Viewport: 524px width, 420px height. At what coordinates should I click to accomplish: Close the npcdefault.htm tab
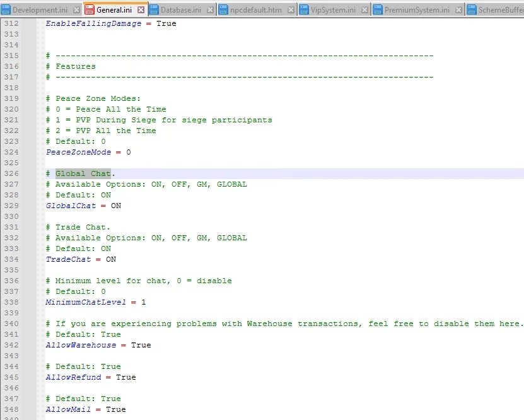[x=291, y=10]
